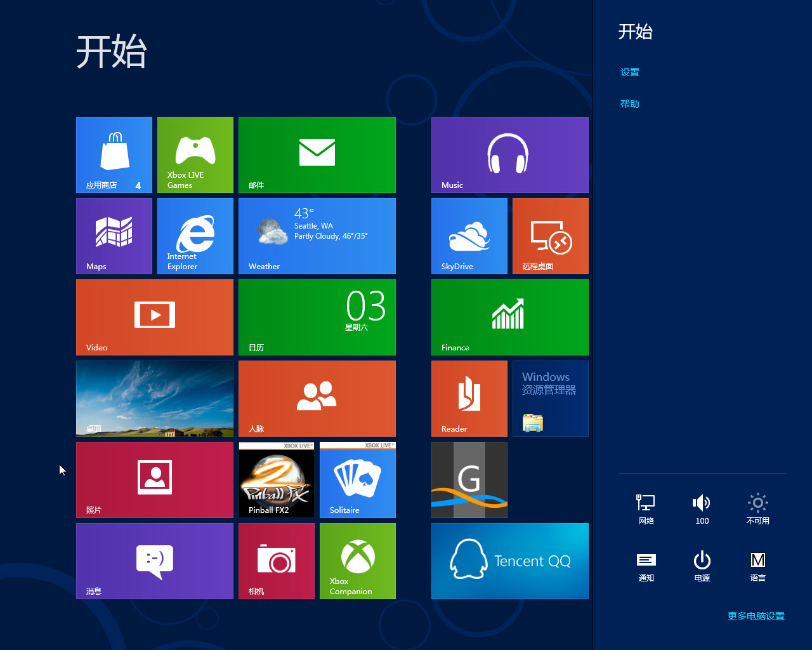Launch the Pinball FX2 tile
Viewport: 812px width, 650px height.
(x=277, y=480)
